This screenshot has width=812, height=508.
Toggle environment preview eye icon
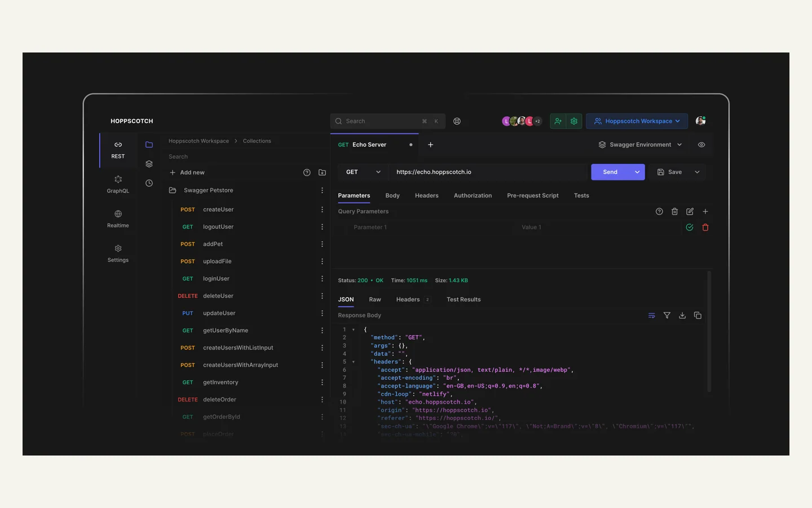701,145
